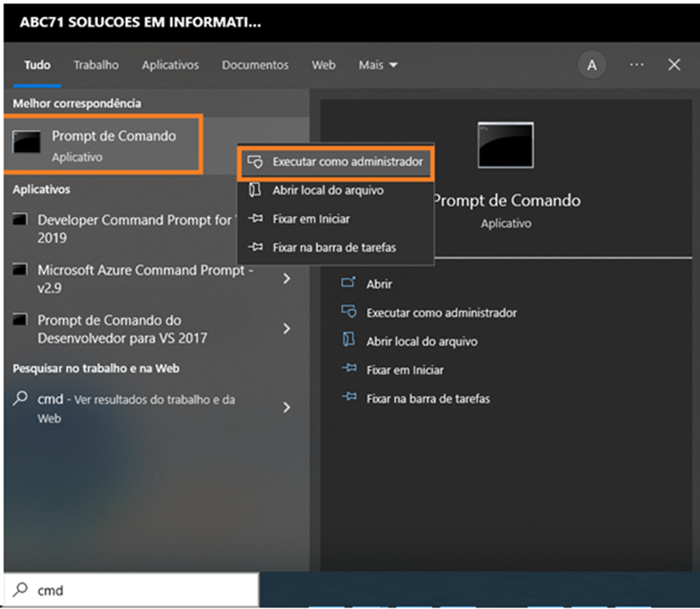The image size is (700, 609).
Task: Open the Web tab
Action: pos(323,65)
